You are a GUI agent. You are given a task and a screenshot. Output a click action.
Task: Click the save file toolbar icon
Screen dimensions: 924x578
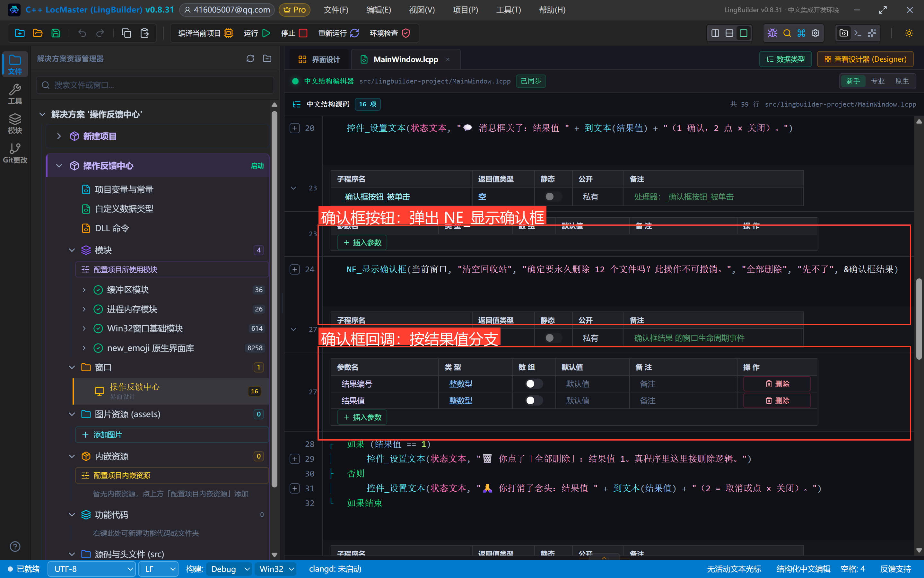point(56,33)
